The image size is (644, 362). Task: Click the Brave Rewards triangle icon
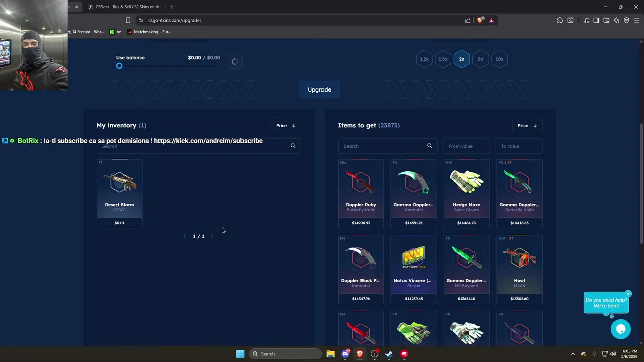[x=491, y=20]
